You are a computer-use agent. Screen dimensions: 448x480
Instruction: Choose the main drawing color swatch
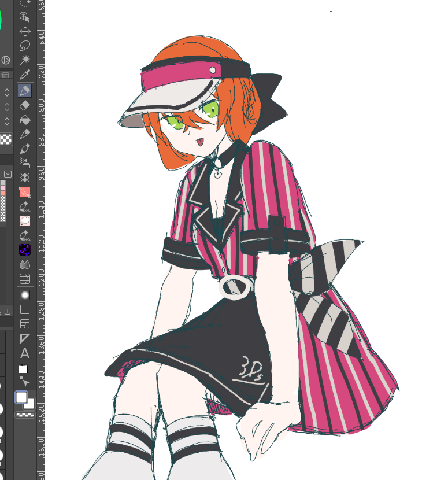(x=21, y=397)
